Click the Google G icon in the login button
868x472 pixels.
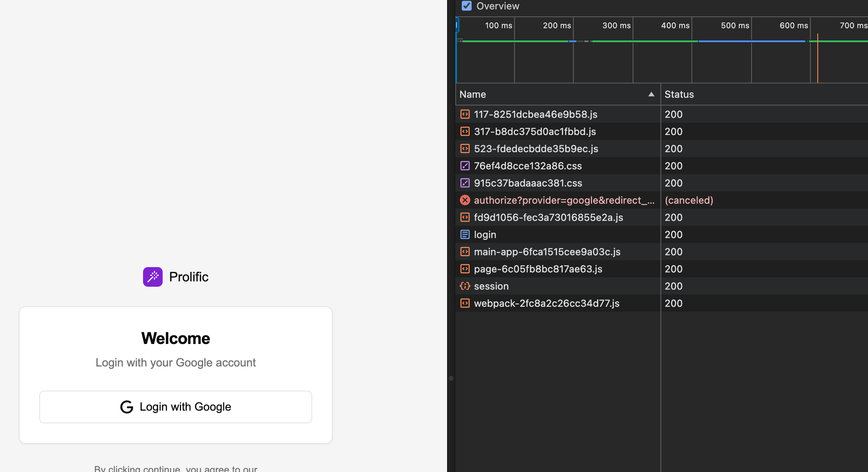[x=127, y=407]
